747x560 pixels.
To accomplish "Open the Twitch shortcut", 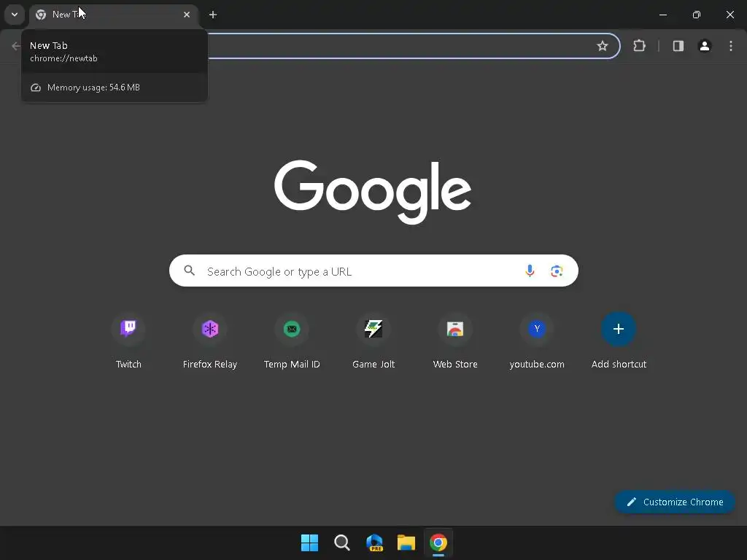I will tap(128, 341).
